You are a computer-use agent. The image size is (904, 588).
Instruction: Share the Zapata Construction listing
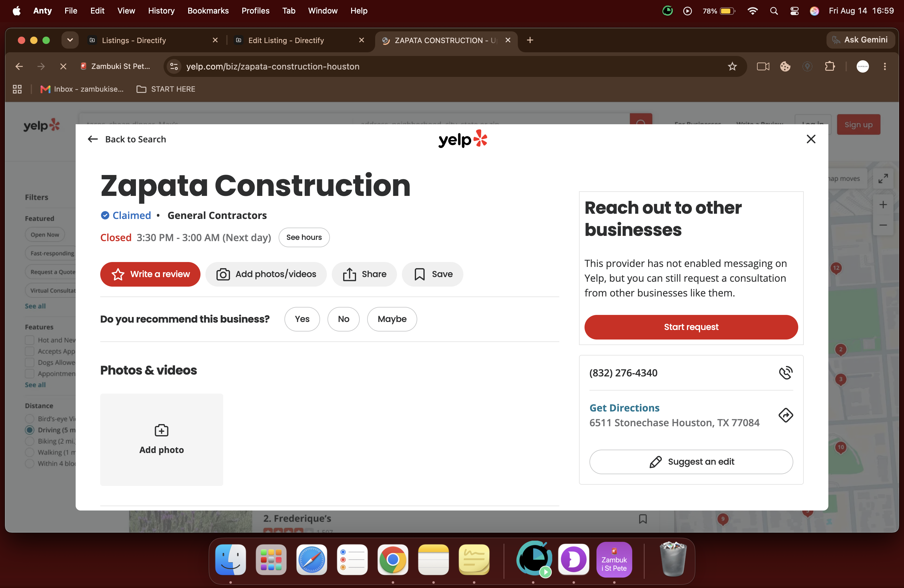364,274
